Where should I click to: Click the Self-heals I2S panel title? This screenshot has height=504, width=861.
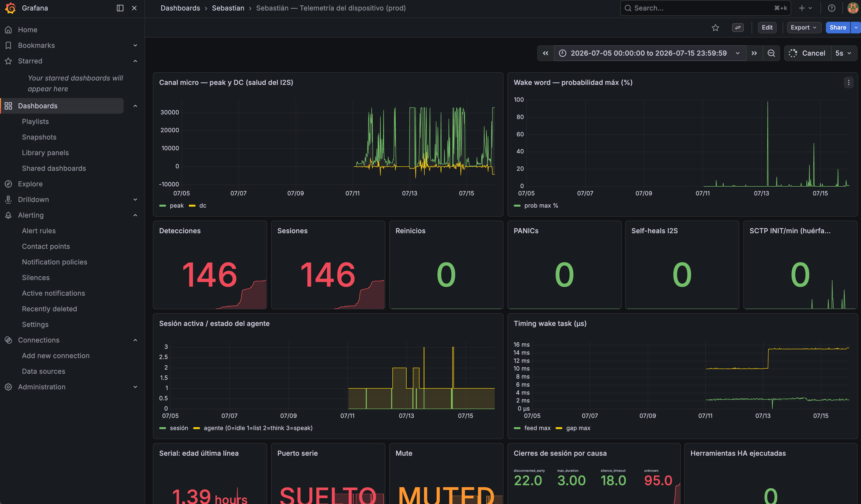pos(654,231)
